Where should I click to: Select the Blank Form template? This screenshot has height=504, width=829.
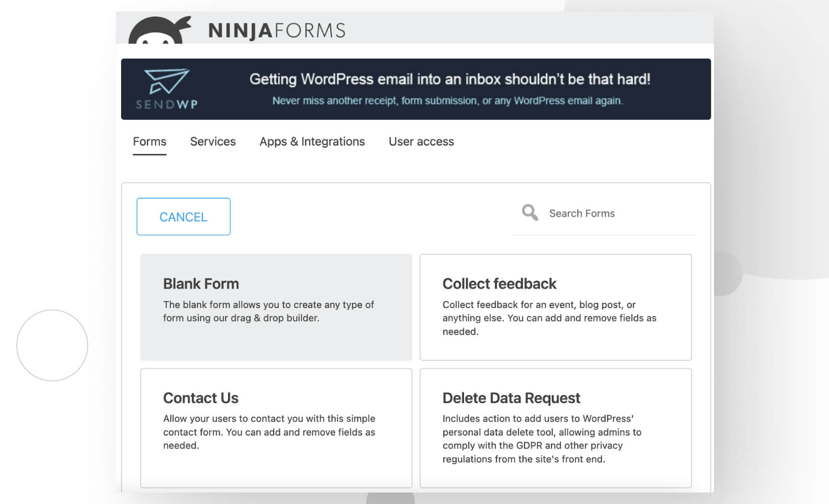pos(276,307)
